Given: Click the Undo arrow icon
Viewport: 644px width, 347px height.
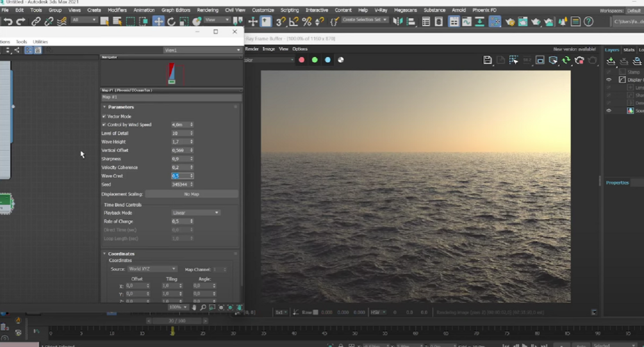Looking at the screenshot, I should (x=8, y=21).
